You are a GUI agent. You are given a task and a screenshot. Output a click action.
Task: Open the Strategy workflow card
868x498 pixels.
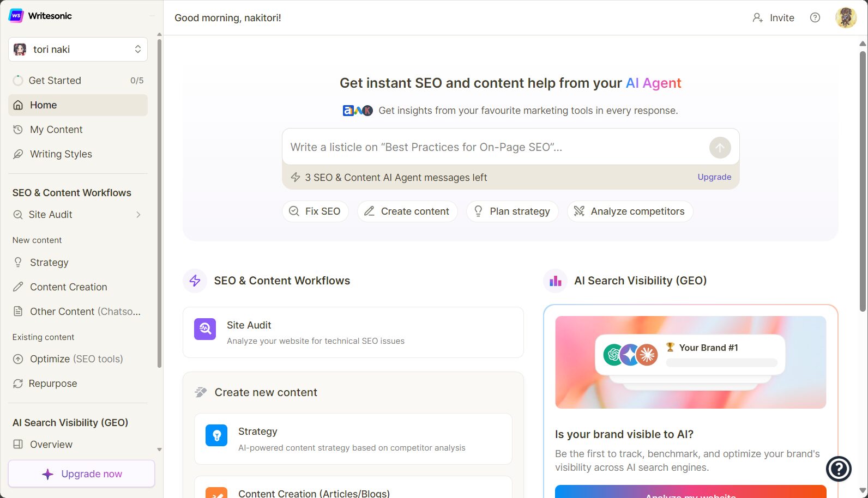(353, 439)
